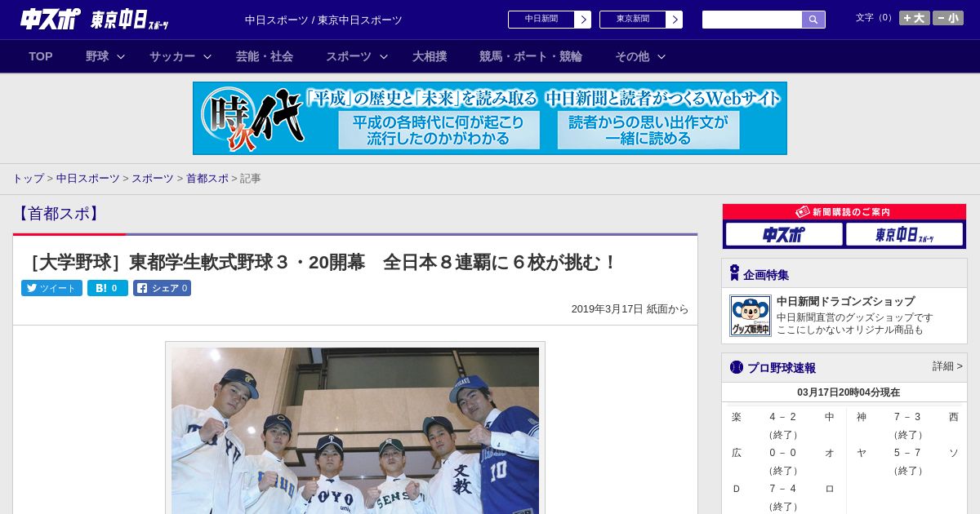
Task: Go to トップ breadcrumb link
Action: coord(28,178)
